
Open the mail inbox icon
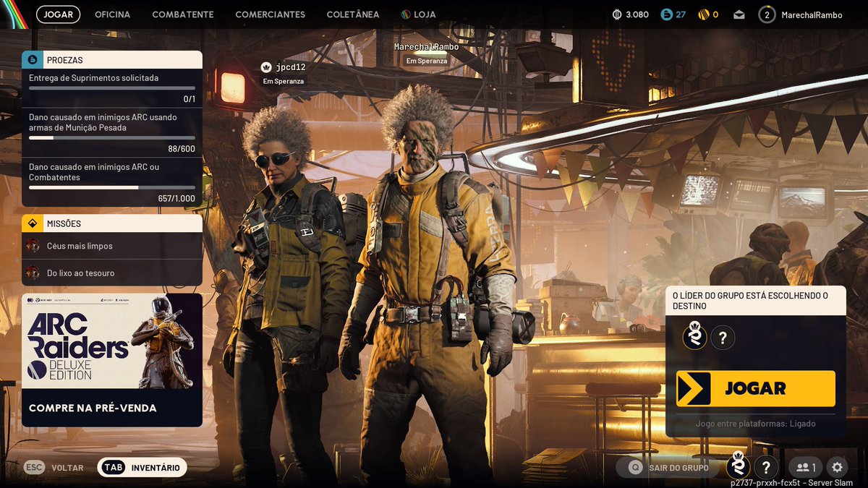click(x=739, y=14)
